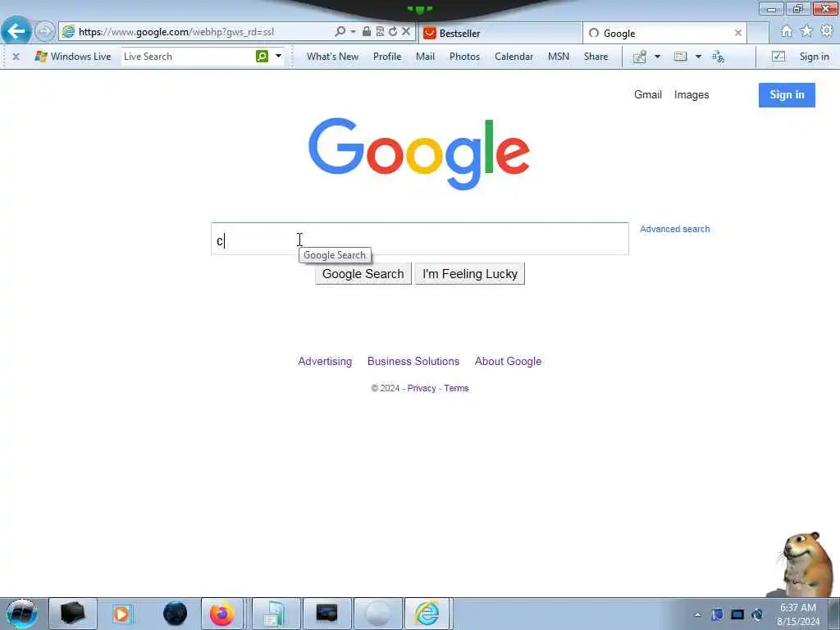The height and width of the screenshot is (630, 840).
Task: Click the green Live Search magnifier button
Action: coord(262,57)
